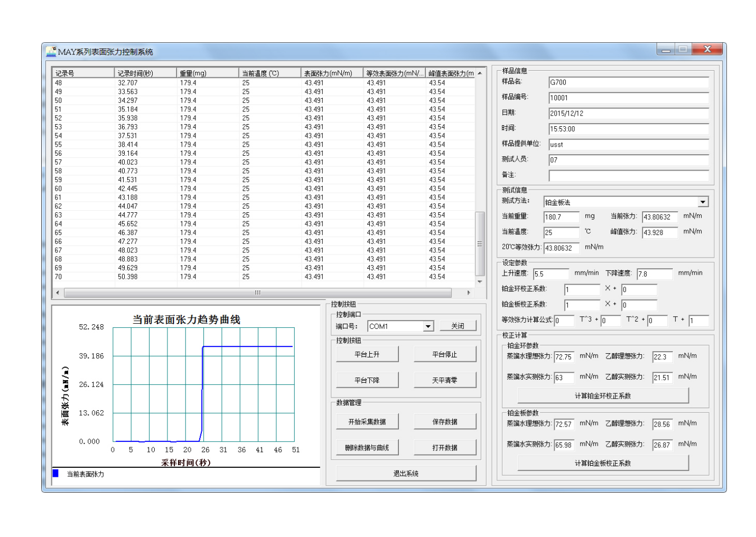Click the 样品名 input field containing G700
756x537 pixels.
(628, 82)
